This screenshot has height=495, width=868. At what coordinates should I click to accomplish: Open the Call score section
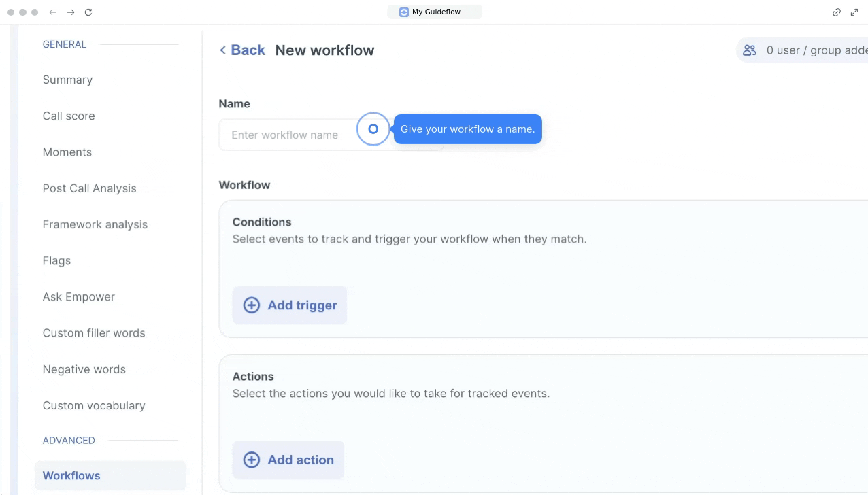(x=69, y=116)
